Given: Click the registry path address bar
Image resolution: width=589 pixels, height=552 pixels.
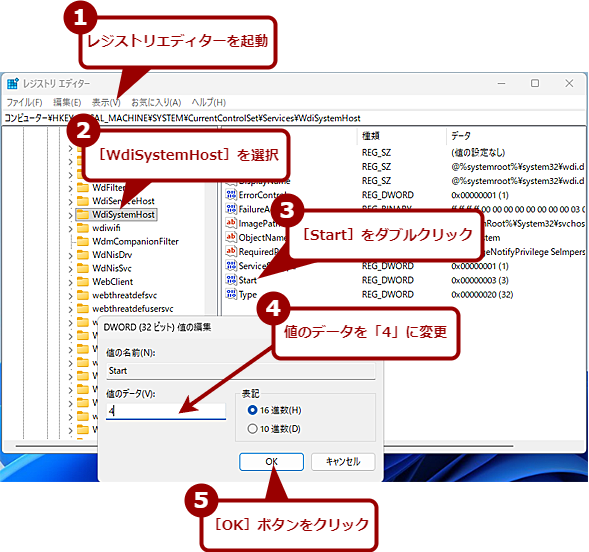Looking at the screenshot, I should (x=293, y=118).
